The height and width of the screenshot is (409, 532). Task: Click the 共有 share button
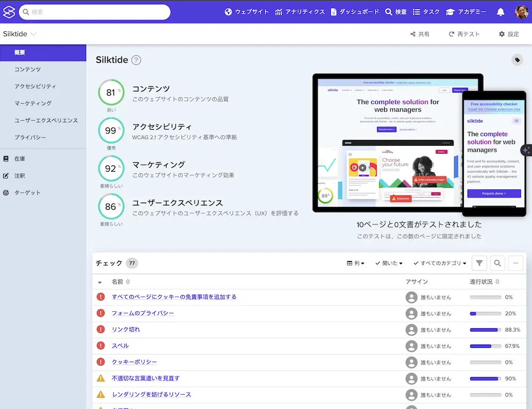(x=420, y=34)
